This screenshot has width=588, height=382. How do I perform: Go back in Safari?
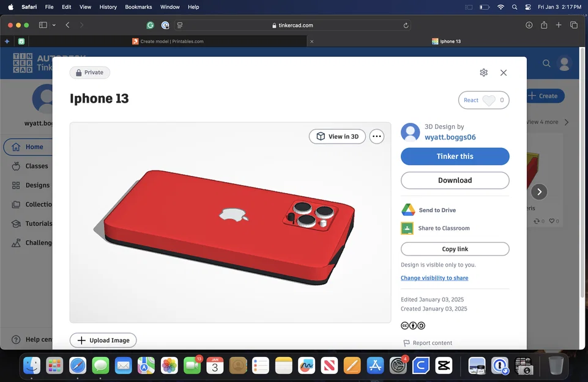(x=67, y=25)
